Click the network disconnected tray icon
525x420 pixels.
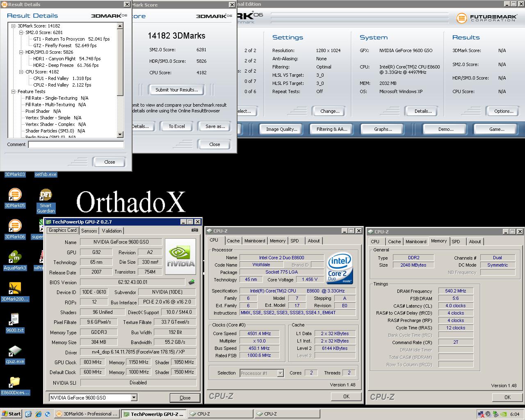481,414
